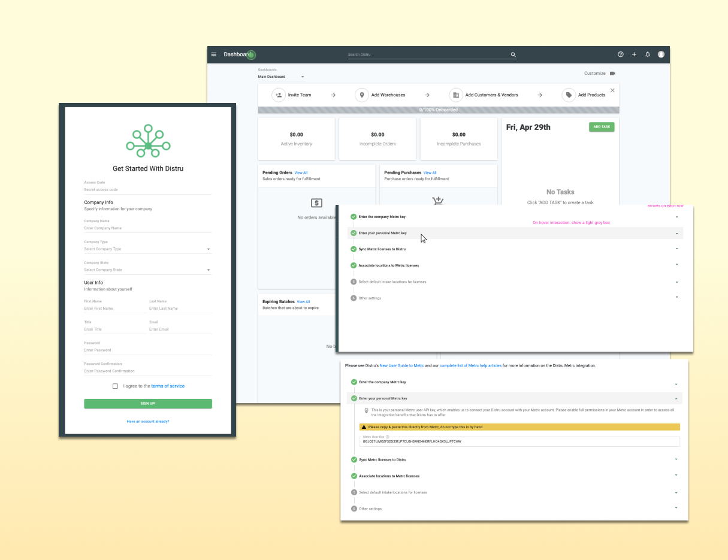
Task: Open the terms of service link
Action: (x=168, y=386)
